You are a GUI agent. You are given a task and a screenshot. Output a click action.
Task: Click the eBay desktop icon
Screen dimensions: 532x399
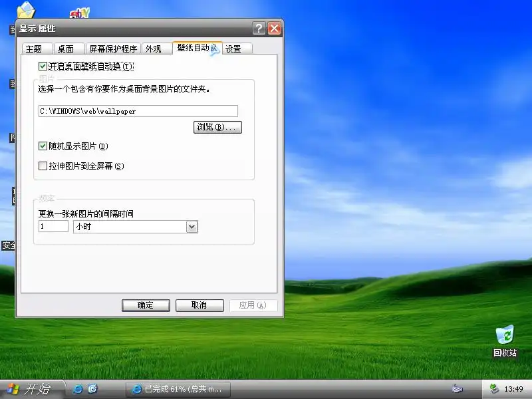(x=80, y=13)
